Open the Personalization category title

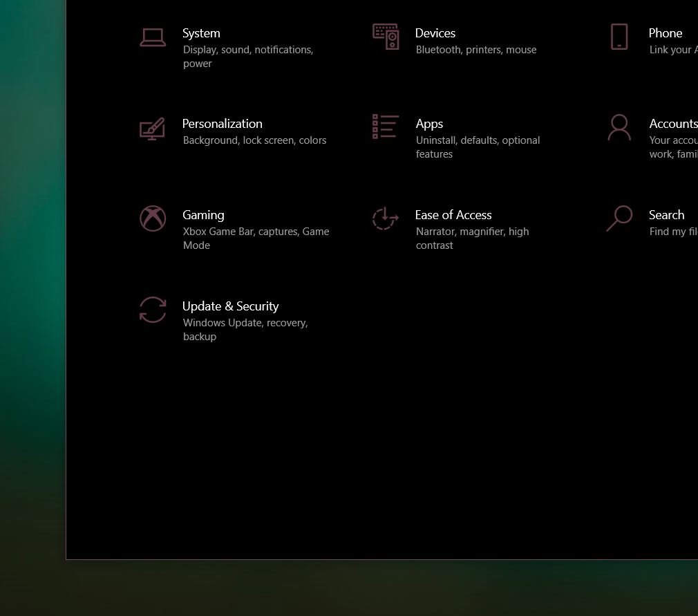(x=222, y=124)
